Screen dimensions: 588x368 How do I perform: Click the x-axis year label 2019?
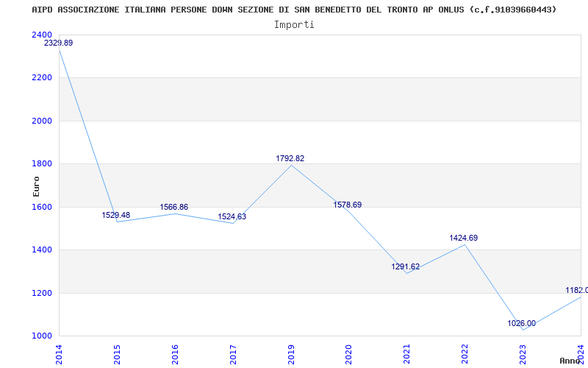tap(291, 355)
